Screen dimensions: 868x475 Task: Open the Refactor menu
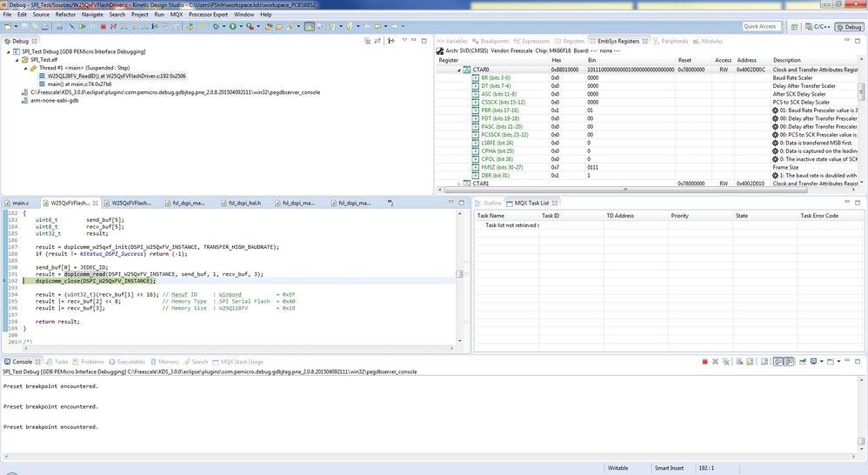(65, 15)
